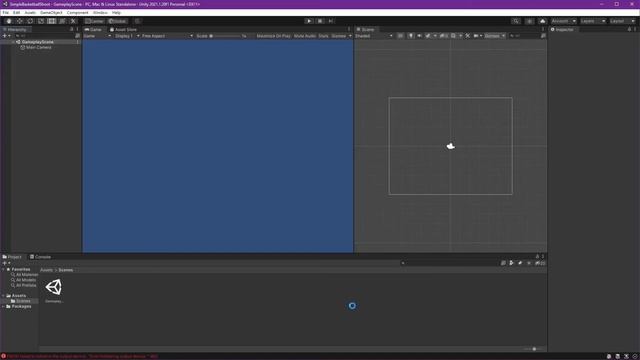Screen dimensions: 640x360
Task: Expand the Packages folder
Action: point(4,306)
